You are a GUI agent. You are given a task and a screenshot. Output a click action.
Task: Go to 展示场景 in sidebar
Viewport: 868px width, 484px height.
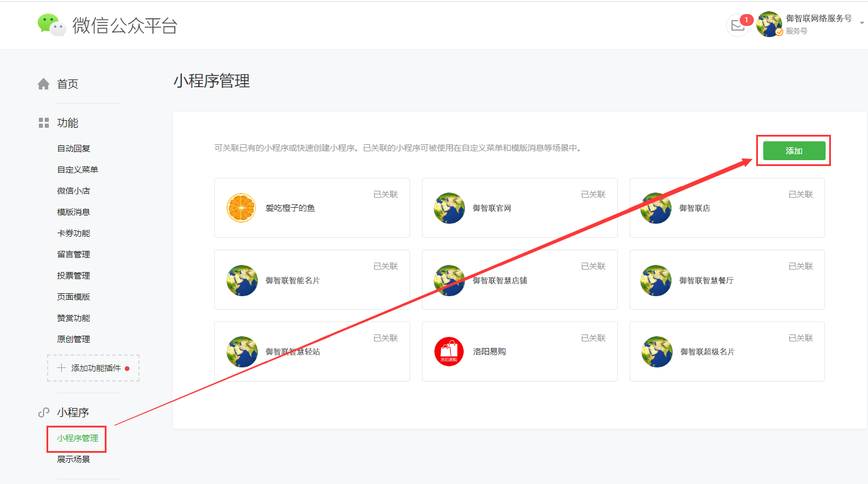(74, 459)
